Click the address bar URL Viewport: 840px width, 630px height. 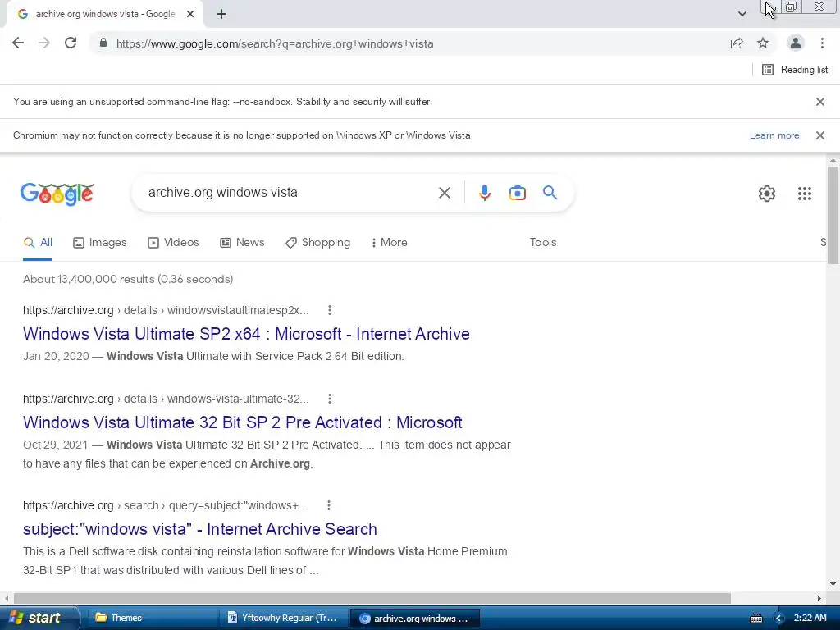275,44
